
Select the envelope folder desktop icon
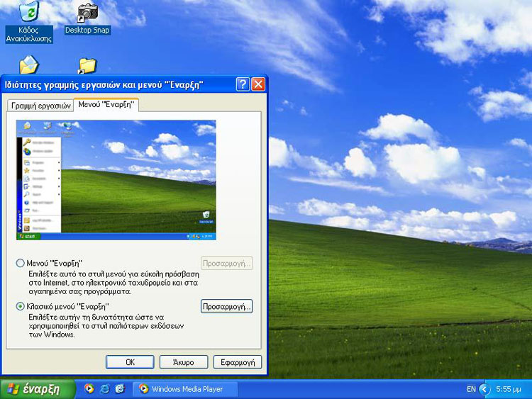[29, 64]
